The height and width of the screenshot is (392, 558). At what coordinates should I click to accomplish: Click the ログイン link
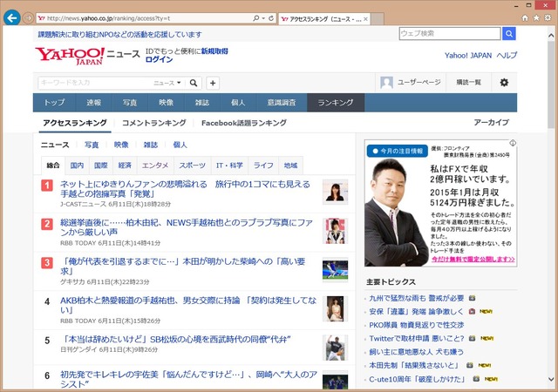(159, 60)
